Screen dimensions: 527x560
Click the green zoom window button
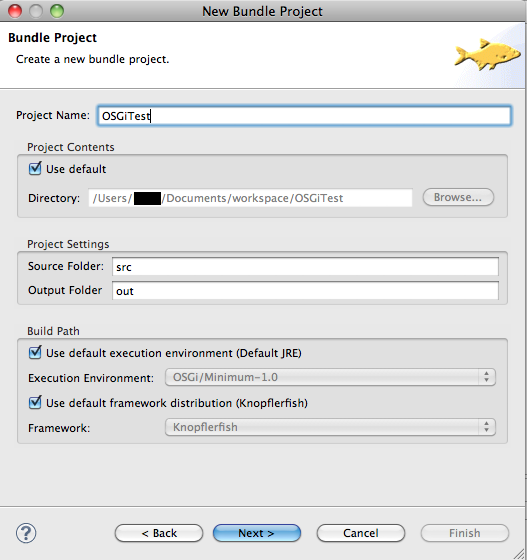(57, 11)
